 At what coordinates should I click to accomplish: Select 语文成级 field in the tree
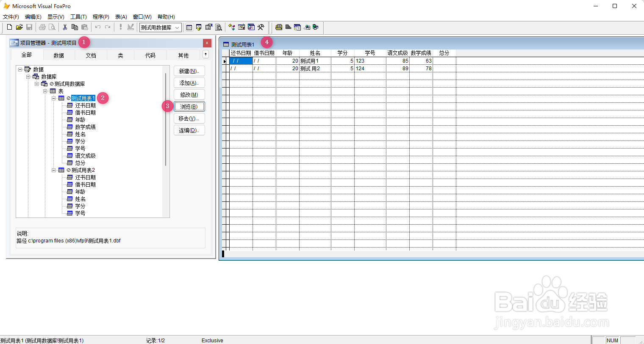(85, 156)
